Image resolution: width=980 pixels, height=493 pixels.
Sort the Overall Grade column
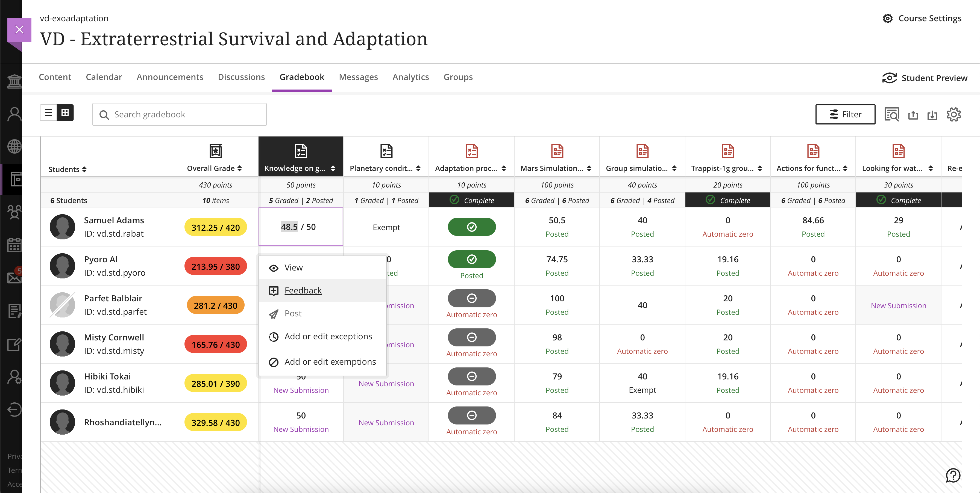pos(240,168)
